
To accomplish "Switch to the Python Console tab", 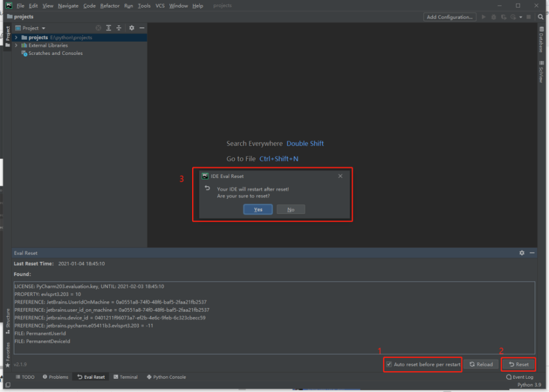I will tap(166, 377).
